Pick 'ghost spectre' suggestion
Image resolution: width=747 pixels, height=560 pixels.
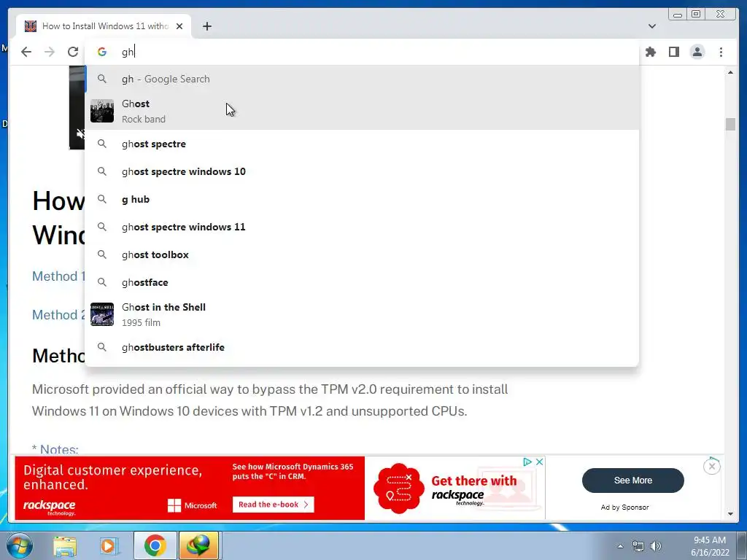pos(362,144)
